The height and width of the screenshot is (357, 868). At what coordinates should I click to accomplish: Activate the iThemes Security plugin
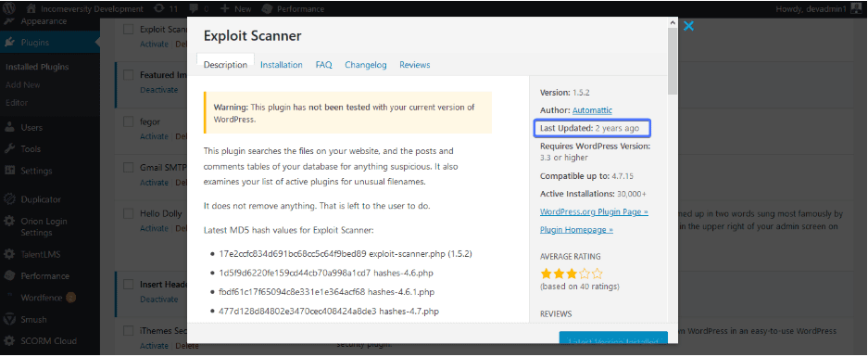click(154, 345)
